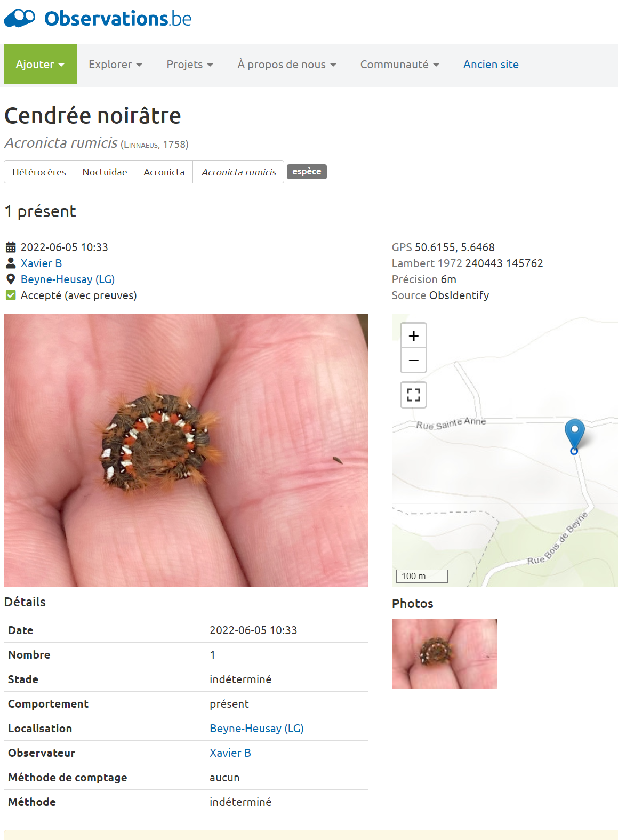Toggle fullscreen map view
The image size is (618, 840).
[413, 395]
